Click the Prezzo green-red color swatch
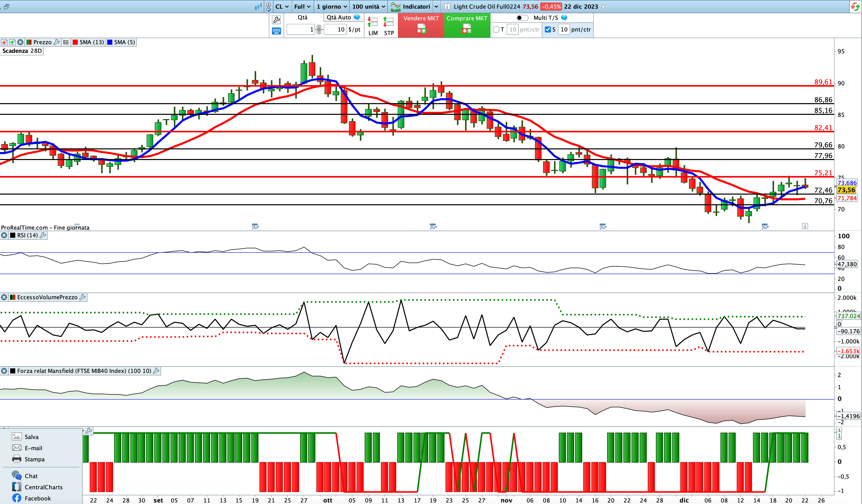 pos(29,42)
